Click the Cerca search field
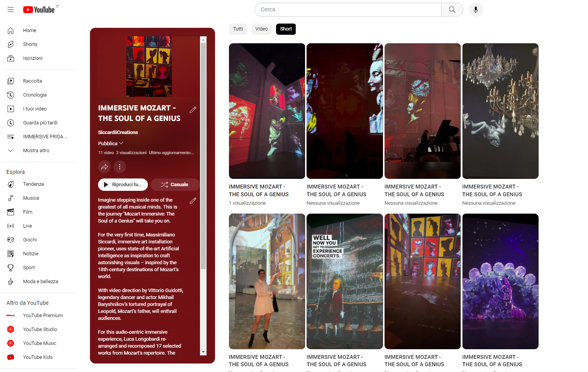The height and width of the screenshot is (372, 588). pos(348,10)
